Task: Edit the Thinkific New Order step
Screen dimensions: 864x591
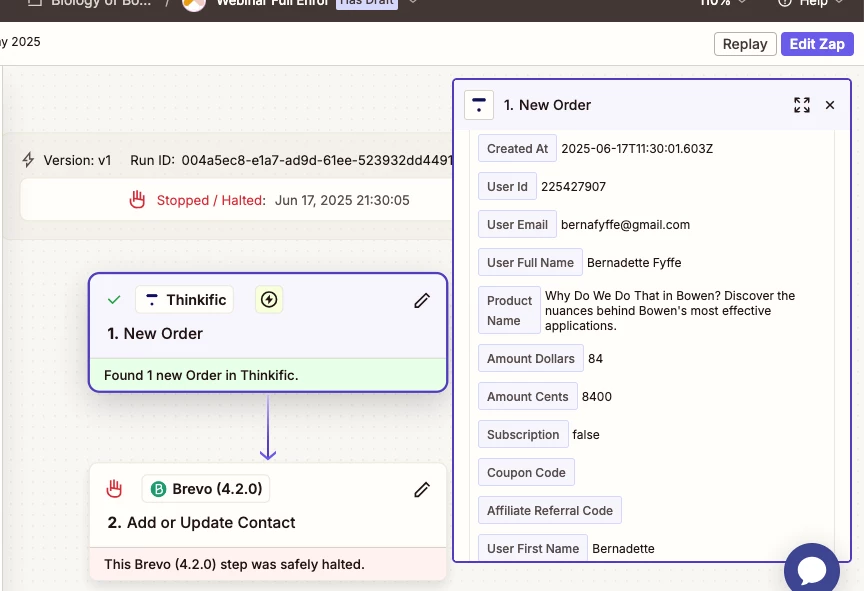Action: [422, 300]
